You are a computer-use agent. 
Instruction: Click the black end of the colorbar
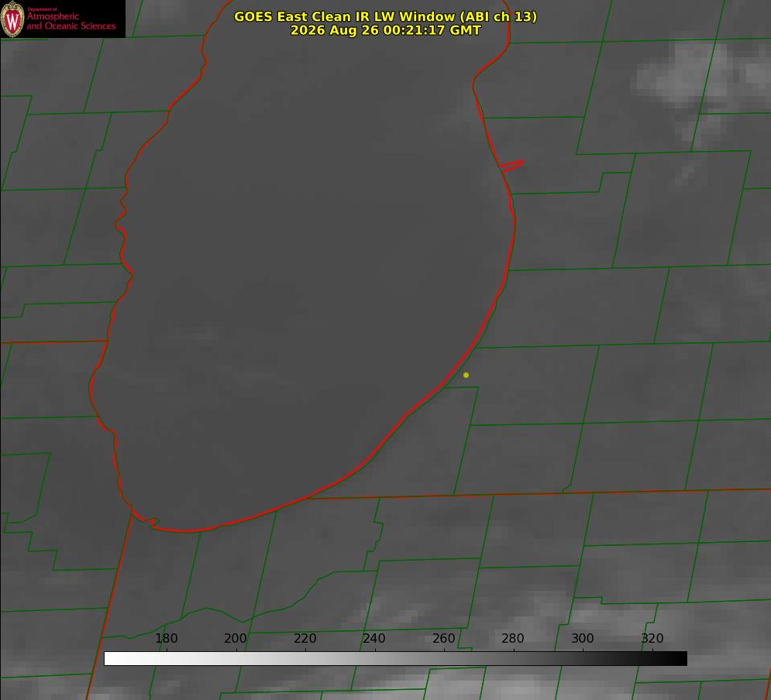click(680, 658)
